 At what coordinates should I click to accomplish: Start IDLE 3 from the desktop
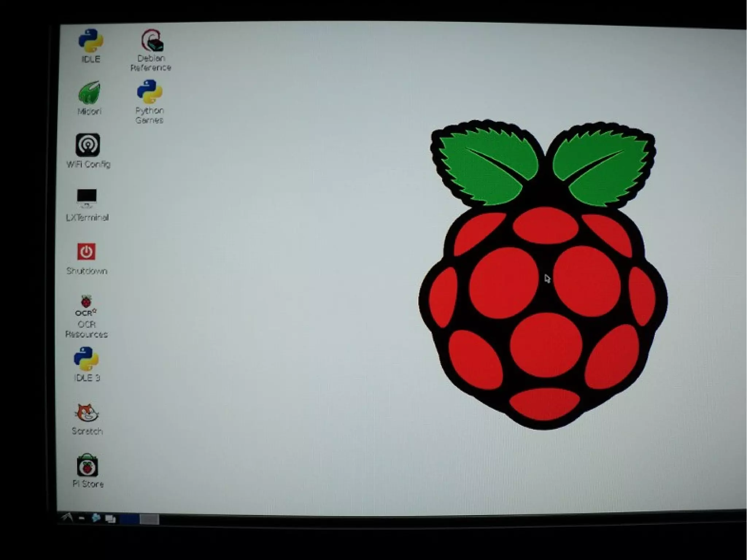tap(86, 359)
